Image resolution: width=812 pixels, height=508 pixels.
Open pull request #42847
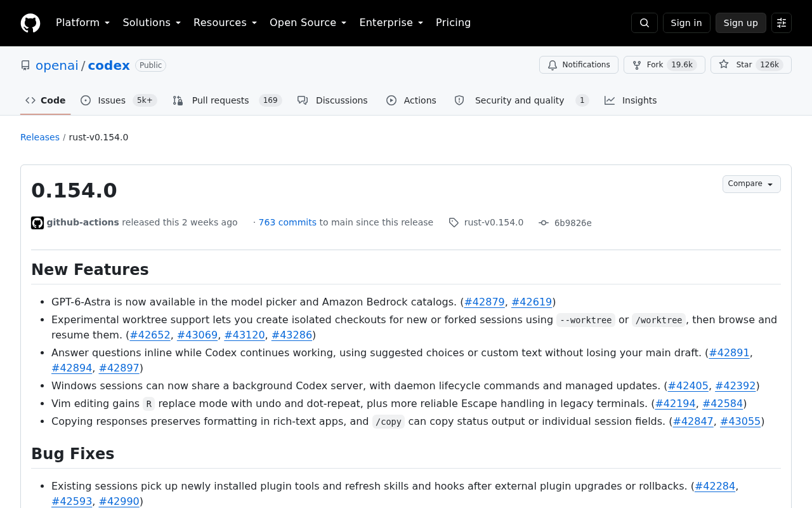pos(693,421)
